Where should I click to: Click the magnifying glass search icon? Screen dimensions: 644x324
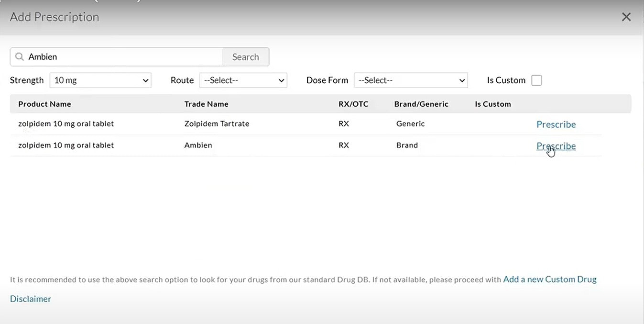pos(19,56)
